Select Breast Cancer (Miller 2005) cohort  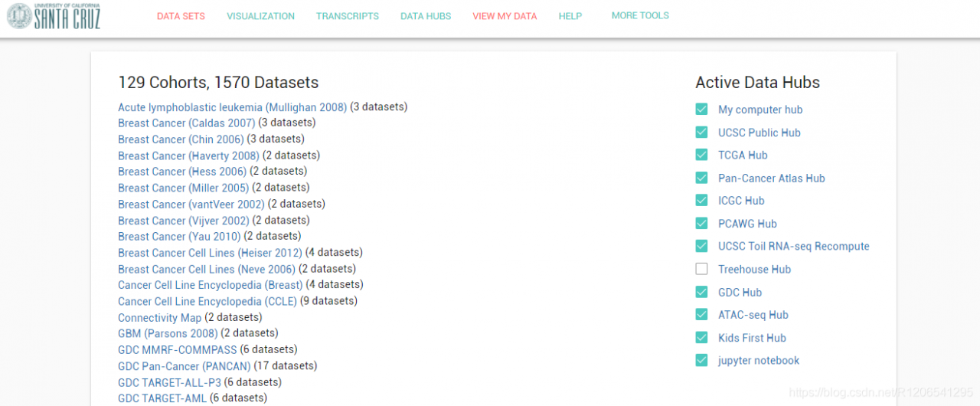click(x=184, y=188)
